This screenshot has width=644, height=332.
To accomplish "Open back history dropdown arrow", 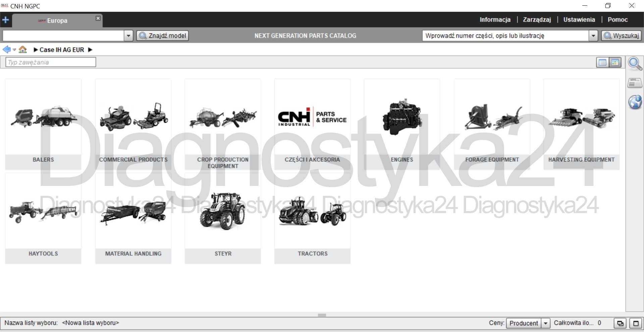I will [14, 50].
